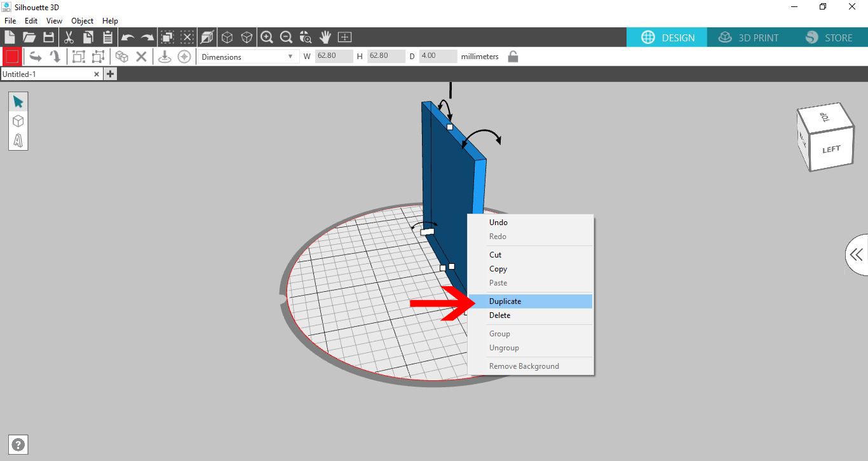868x461 pixels.
Task: Paste using the clipboard toolbar icon
Action: point(108,37)
